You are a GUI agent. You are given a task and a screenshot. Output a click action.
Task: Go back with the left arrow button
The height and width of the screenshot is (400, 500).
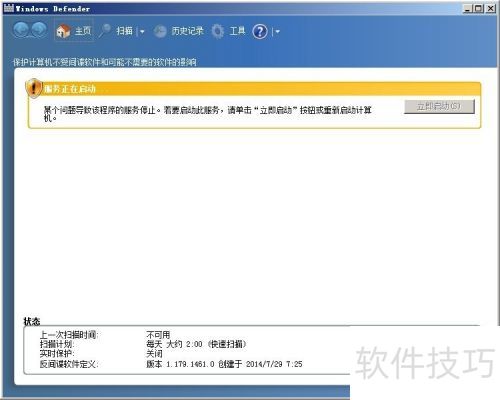(x=21, y=30)
